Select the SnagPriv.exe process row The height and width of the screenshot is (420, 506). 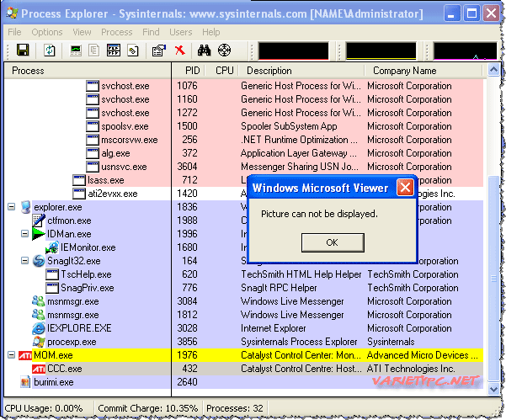pos(243,288)
